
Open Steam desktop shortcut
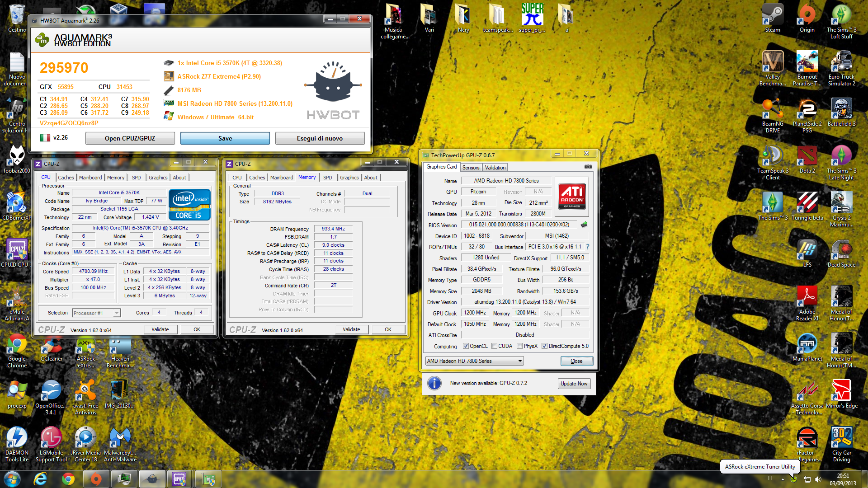coord(773,19)
